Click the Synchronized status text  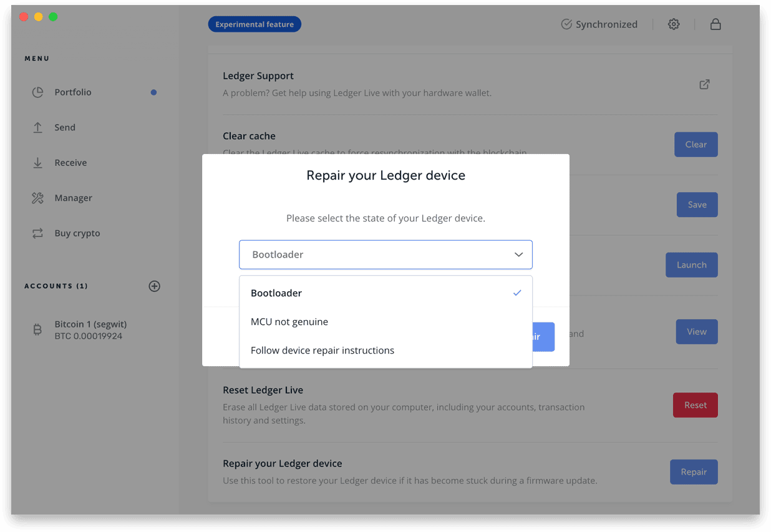tap(606, 24)
